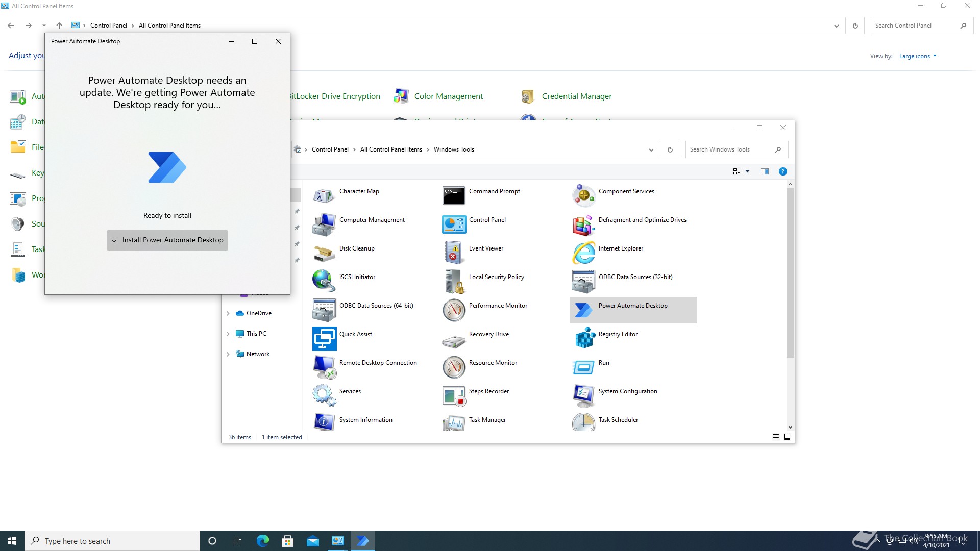Expand This PC tree node

pos(228,334)
